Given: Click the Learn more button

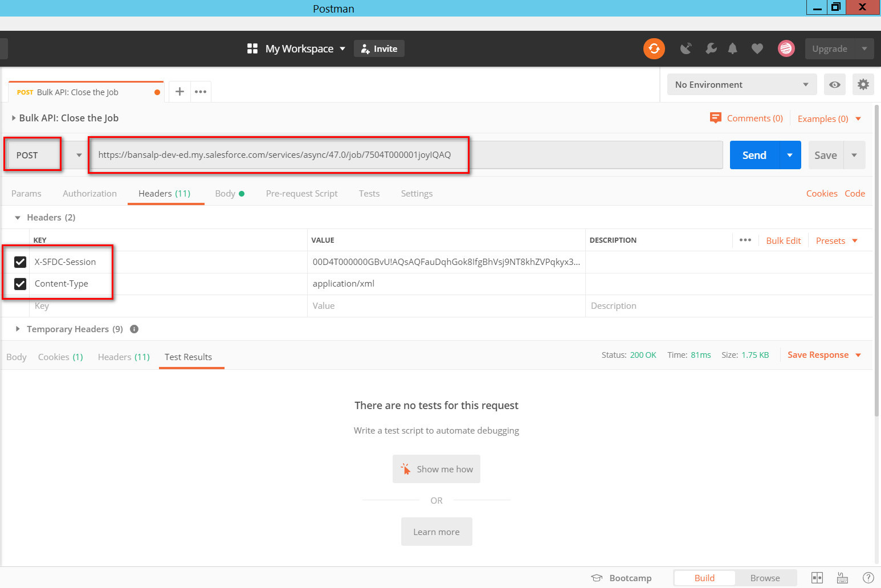Looking at the screenshot, I should coord(437,532).
